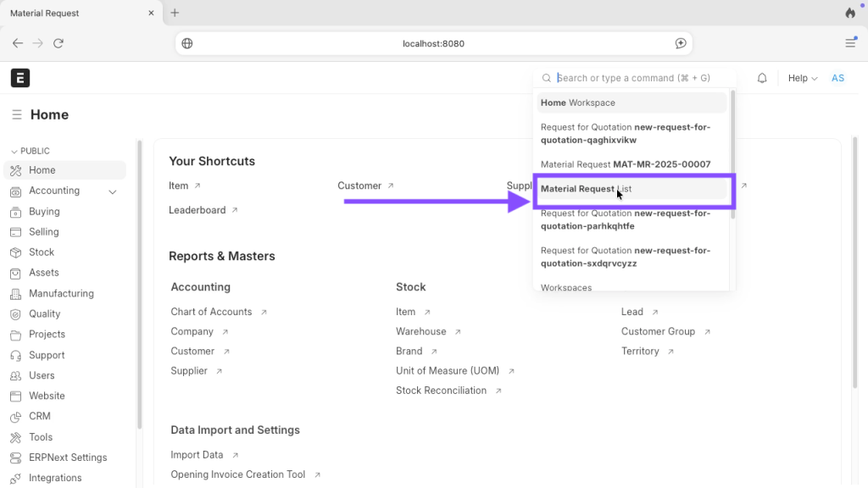Open the Help dropdown menu
Image resolution: width=868 pixels, height=488 pixels.
tap(802, 78)
